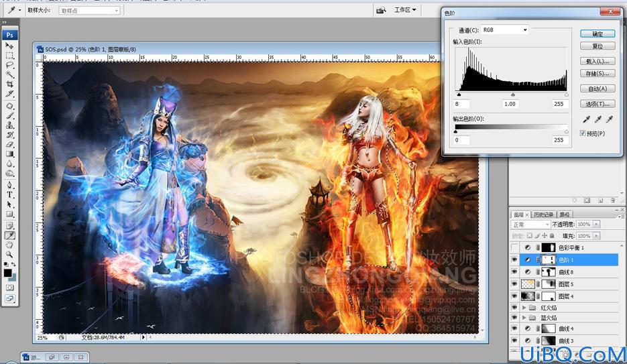Click the Bridge icon in options bar
This screenshot has width=627, height=364.
click(x=381, y=10)
